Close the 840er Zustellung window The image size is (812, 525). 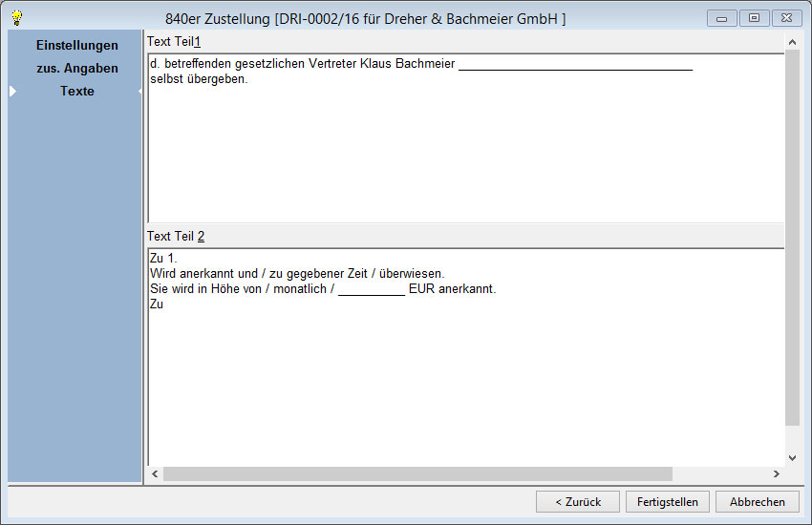pos(786,18)
